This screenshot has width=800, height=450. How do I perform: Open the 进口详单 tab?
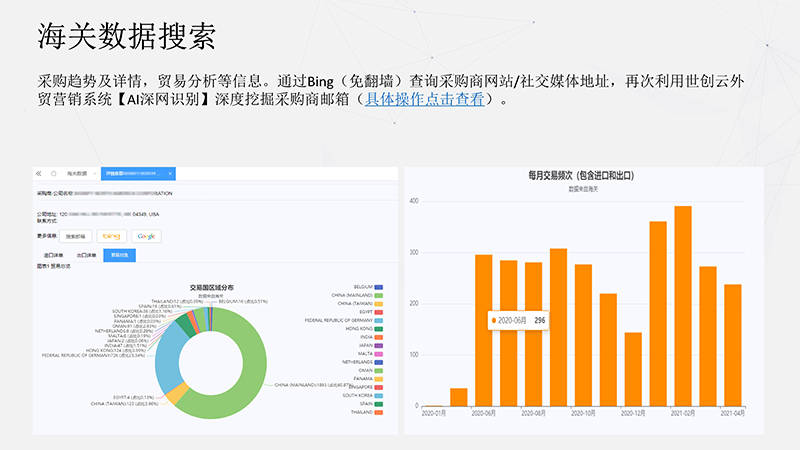[54, 255]
